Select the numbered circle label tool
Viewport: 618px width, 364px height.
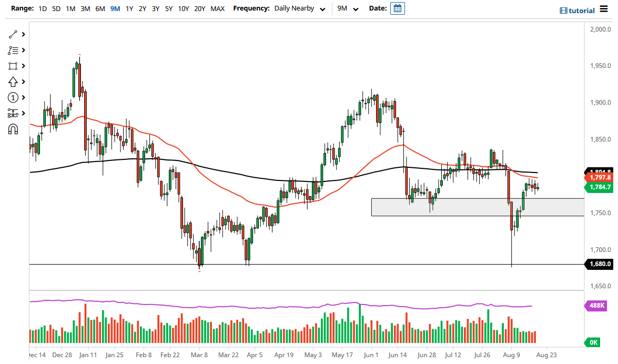point(13,97)
